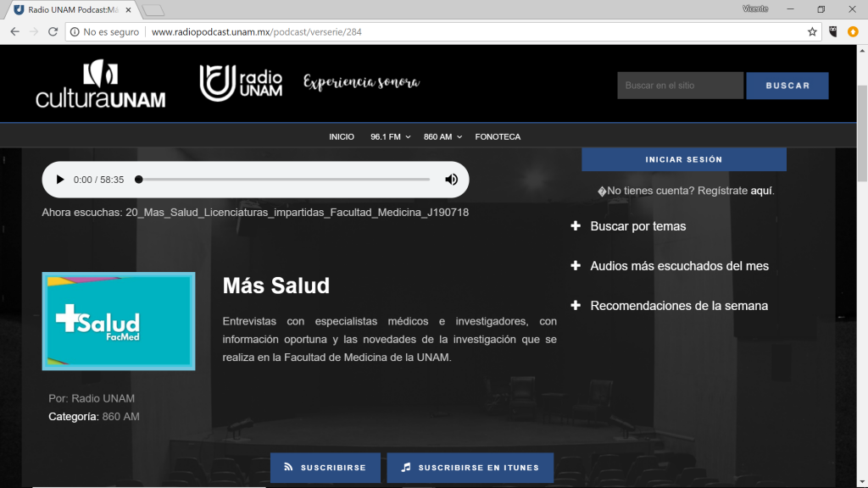Click the SUSCRIBIRSE RSS button
The width and height of the screenshot is (868, 488).
click(325, 468)
